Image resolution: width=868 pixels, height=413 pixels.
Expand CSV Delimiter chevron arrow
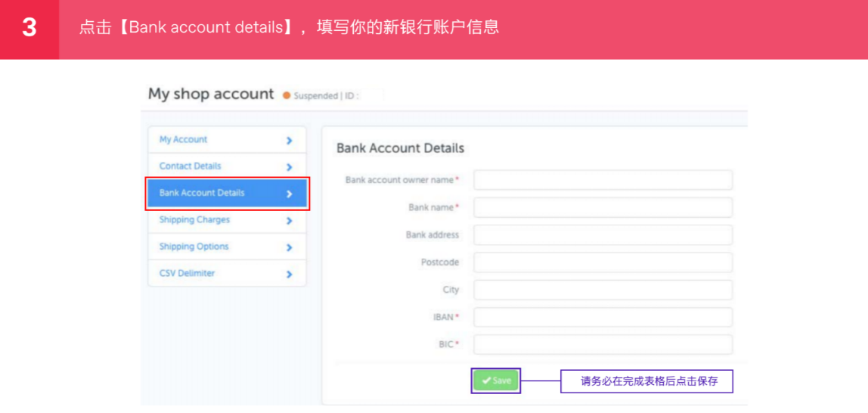coord(289,275)
